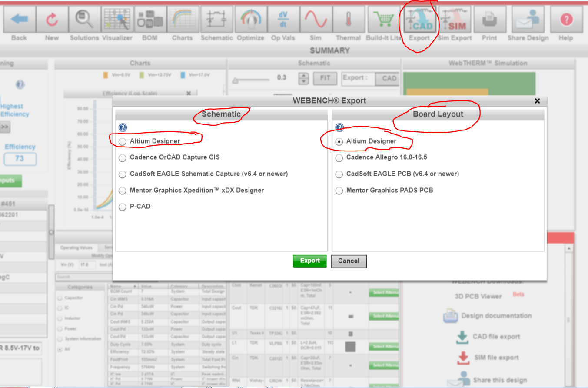Decrease schematic zoom with down stepper
The image size is (588, 388).
[303, 82]
